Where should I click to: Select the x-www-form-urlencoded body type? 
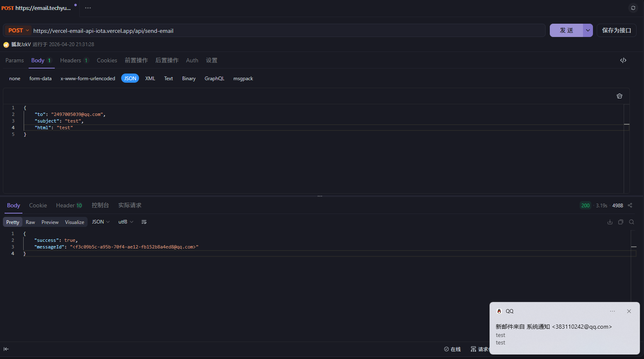click(88, 79)
